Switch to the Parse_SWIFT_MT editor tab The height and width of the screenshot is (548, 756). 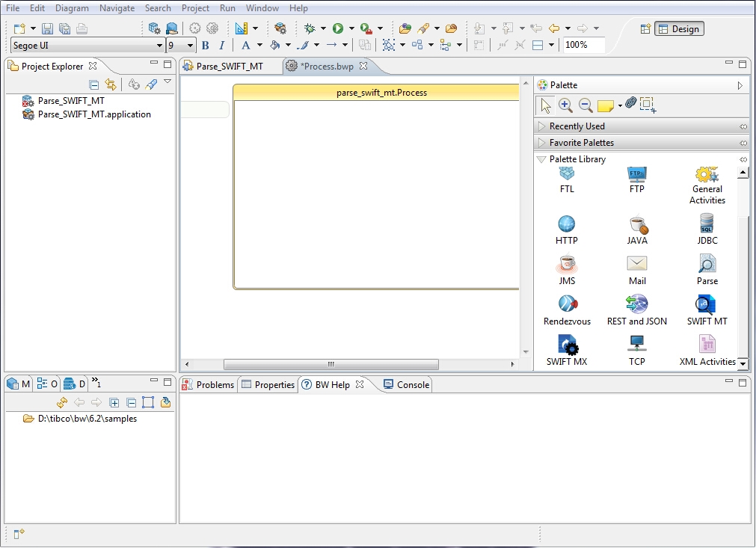point(223,67)
